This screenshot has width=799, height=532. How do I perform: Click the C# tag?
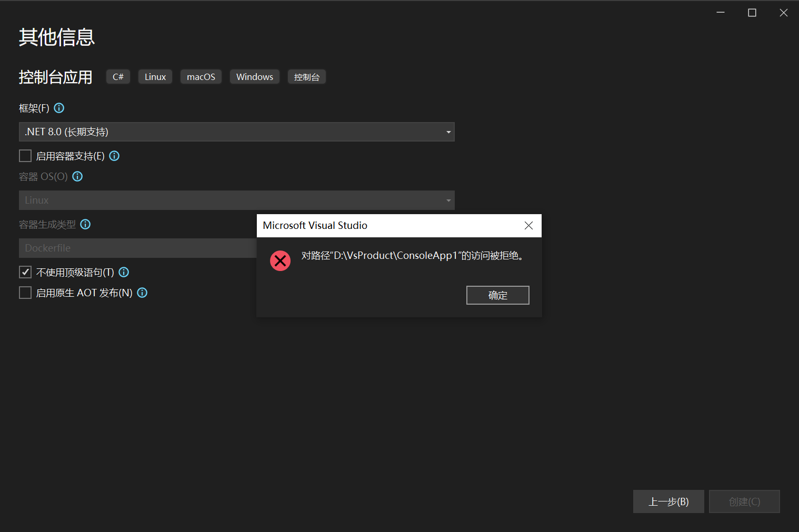coord(118,77)
